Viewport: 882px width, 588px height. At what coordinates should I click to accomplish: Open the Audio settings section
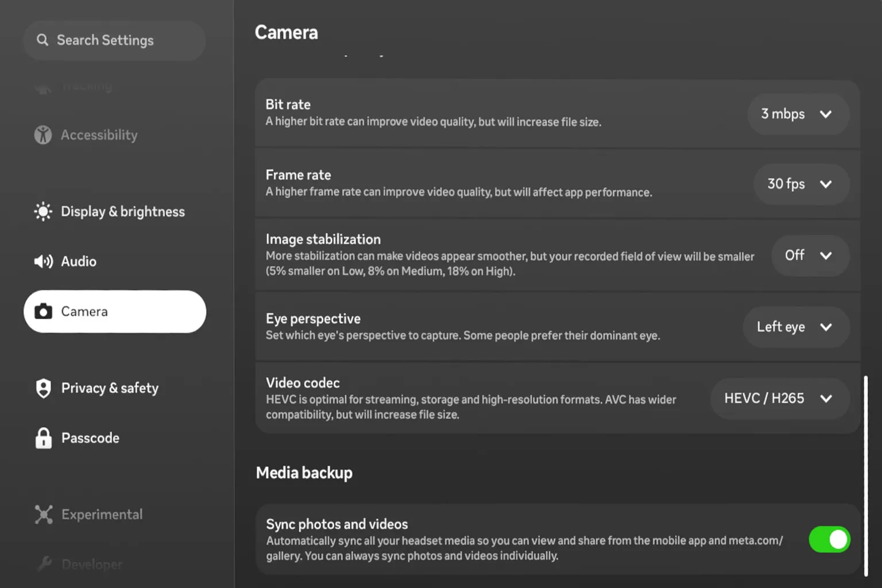pos(115,262)
